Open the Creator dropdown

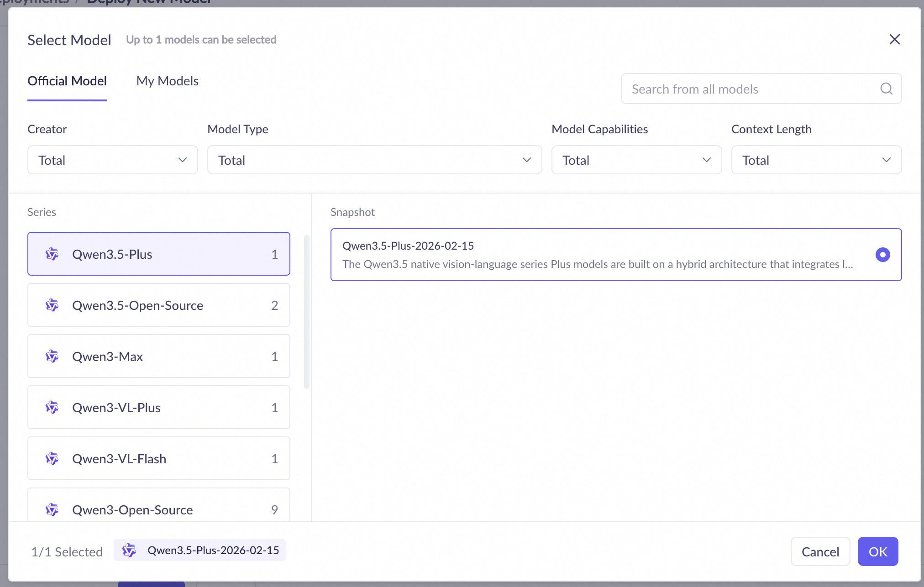(x=113, y=160)
